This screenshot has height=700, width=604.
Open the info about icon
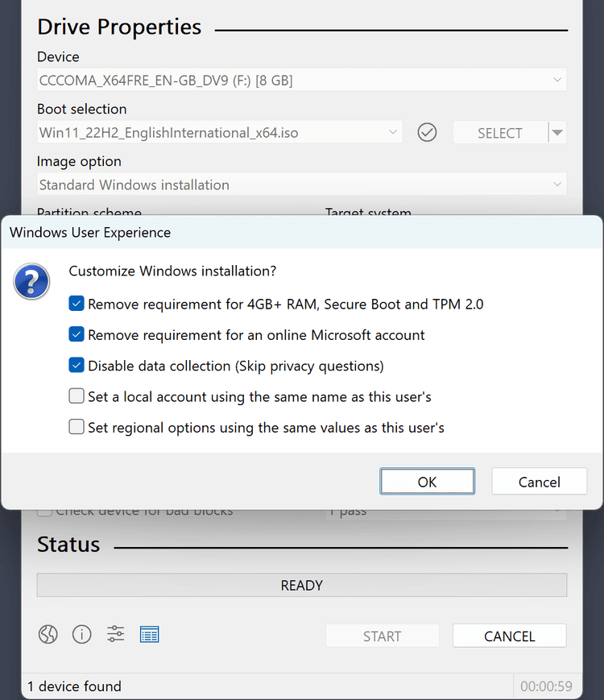coord(82,635)
